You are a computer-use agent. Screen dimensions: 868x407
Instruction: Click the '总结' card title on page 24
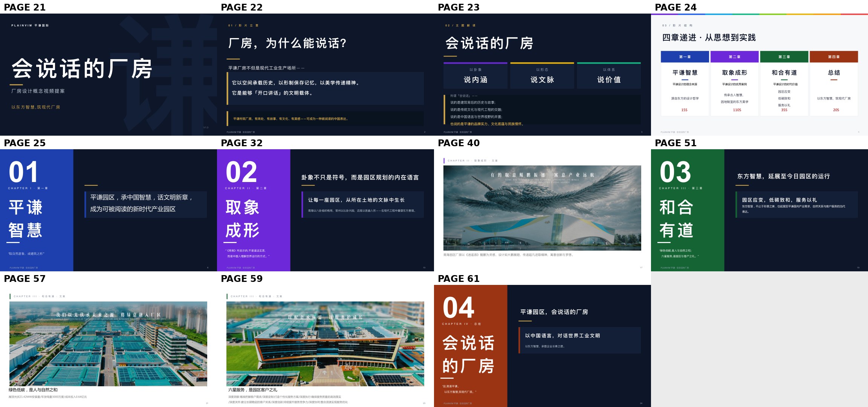pyautogui.click(x=834, y=73)
